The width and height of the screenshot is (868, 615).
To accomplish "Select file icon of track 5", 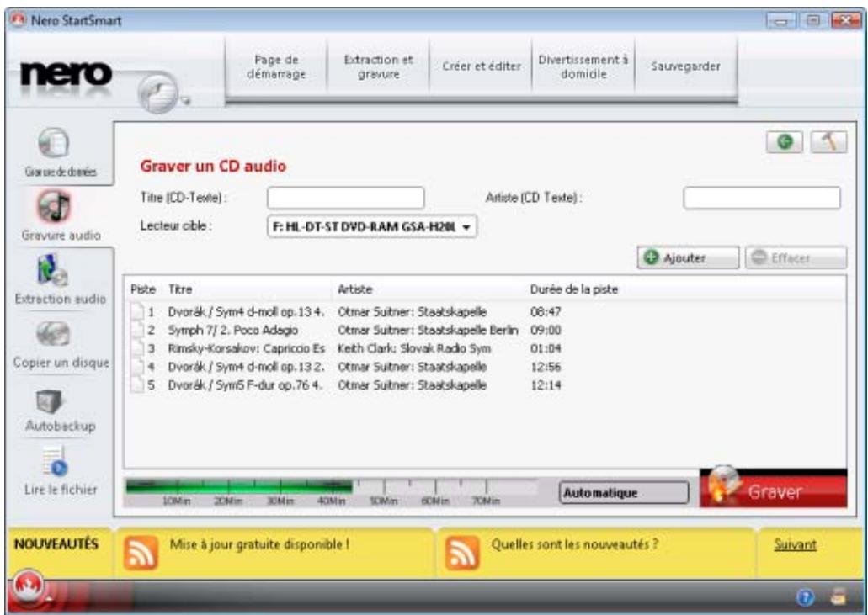I will pos(136,385).
